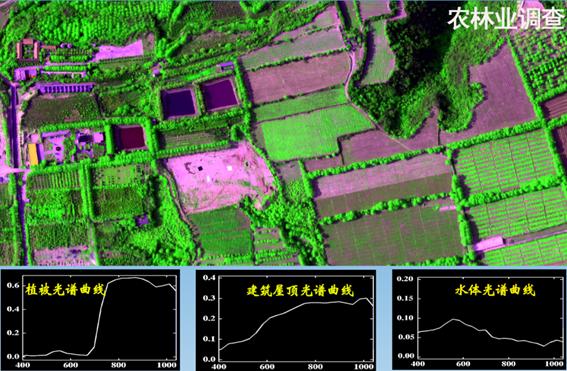Viewport: 567px width, 371px height.
Task: Click the 农林业调查 title text
Action: tap(507, 18)
